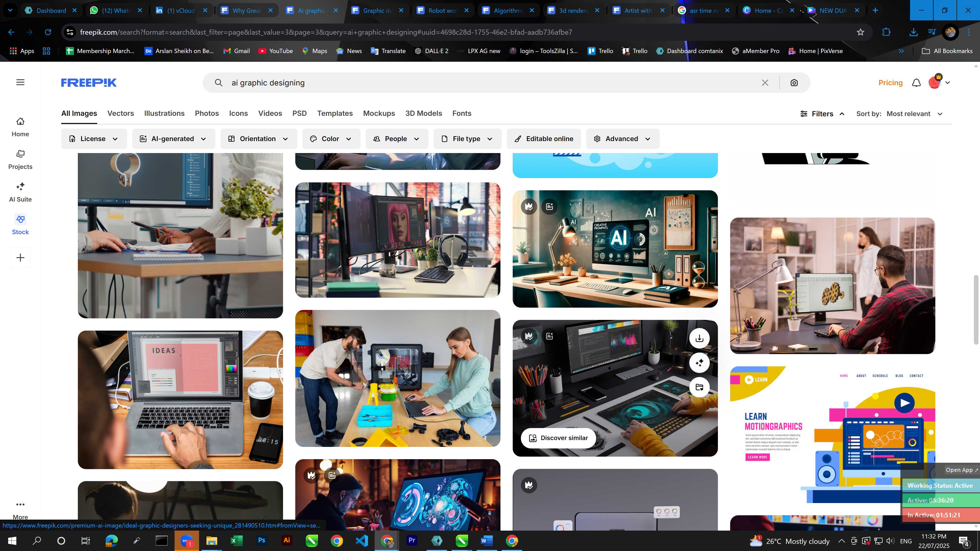
Task: Open the Chrome three-dot menu
Action: tap(969, 32)
